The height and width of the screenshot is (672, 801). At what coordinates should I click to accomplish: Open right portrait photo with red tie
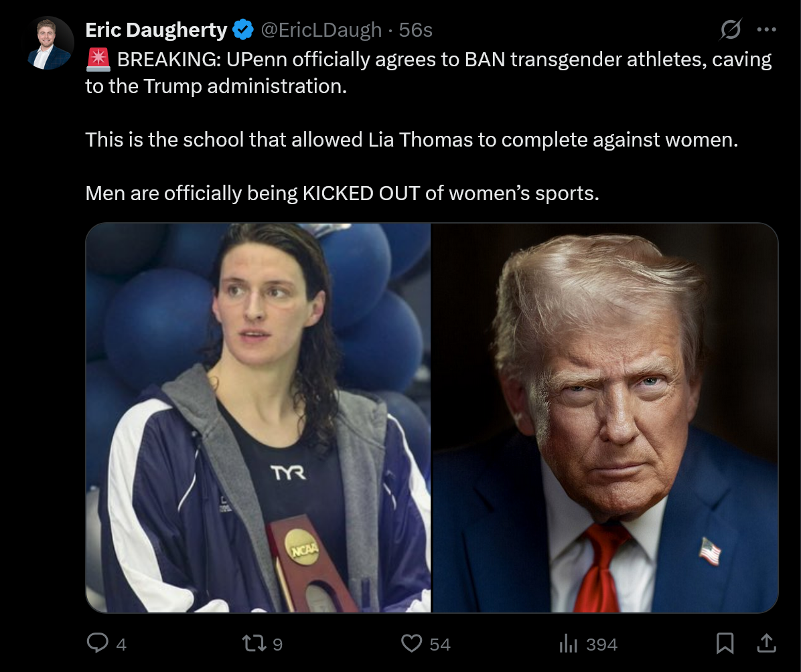tap(605, 418)
